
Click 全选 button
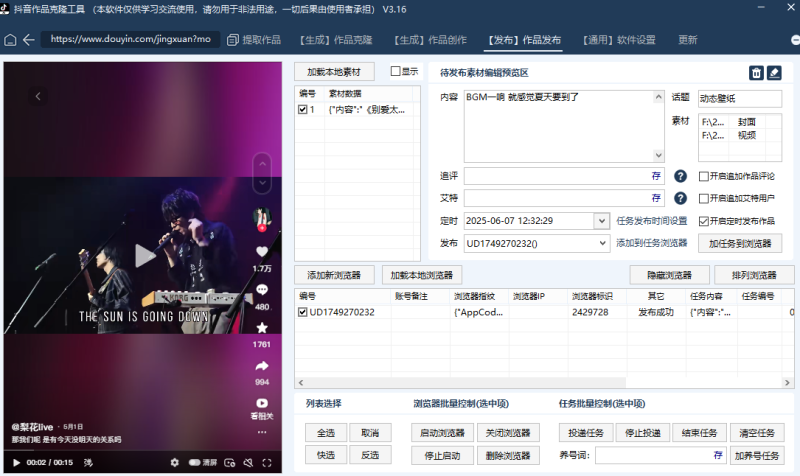tap(326, 433)
